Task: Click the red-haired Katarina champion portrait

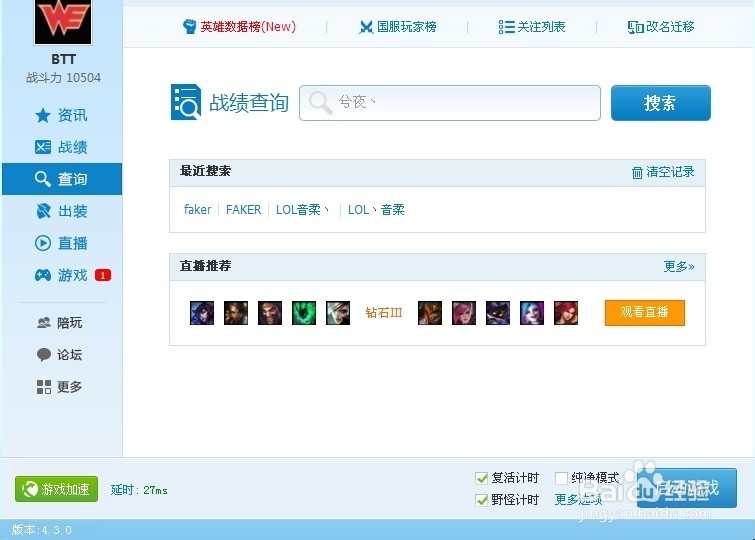Action: click(566, 313)
